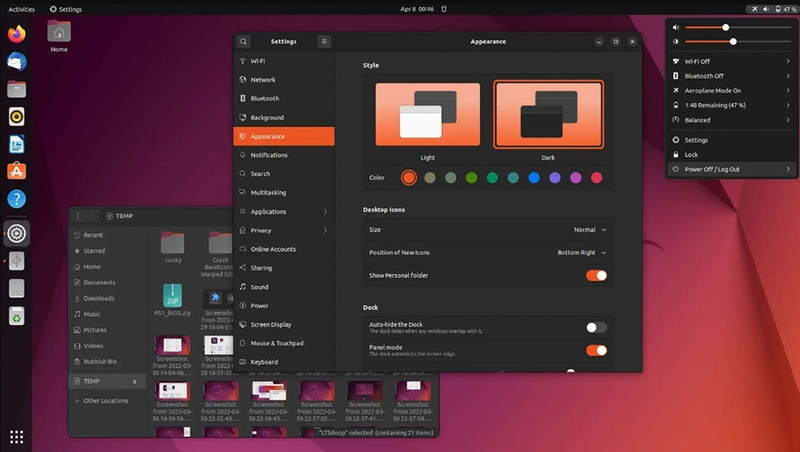Viewport: 800px width, 452px height.
Task: Click Lock in the system menu
Action: (731, 155)
